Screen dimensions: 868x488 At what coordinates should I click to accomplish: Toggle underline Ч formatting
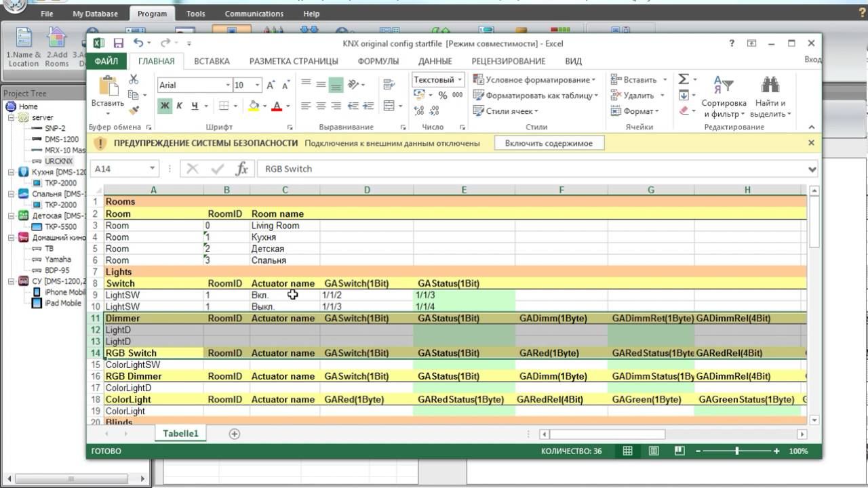pos(195,106)
